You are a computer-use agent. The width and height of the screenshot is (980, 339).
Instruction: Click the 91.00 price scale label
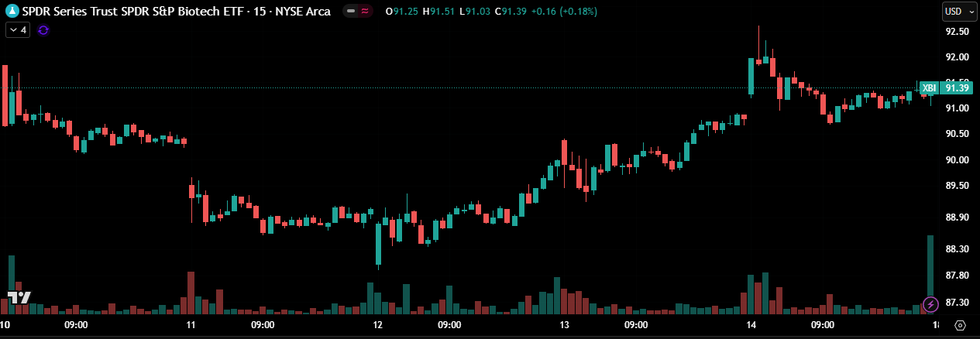pos(958,108)
